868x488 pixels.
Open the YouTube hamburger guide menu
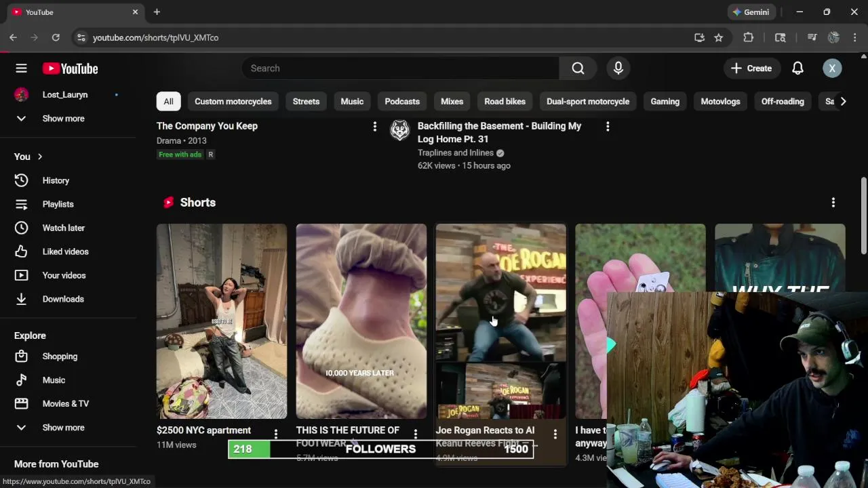[21, 68]
